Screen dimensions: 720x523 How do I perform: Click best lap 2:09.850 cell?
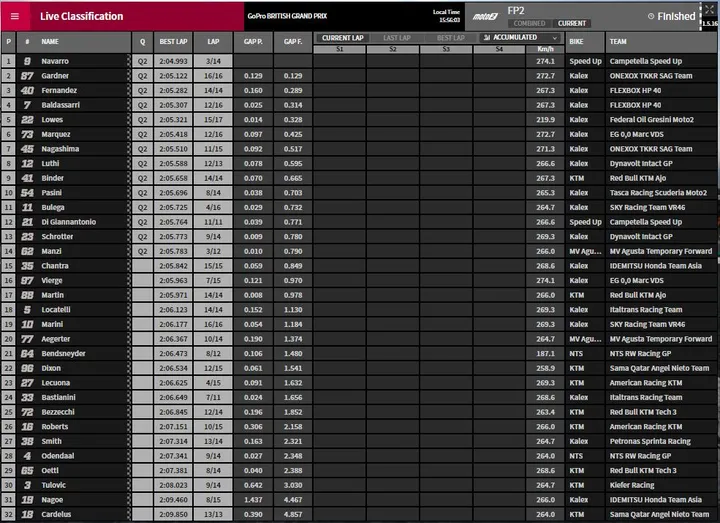click(x=173, y=514)
